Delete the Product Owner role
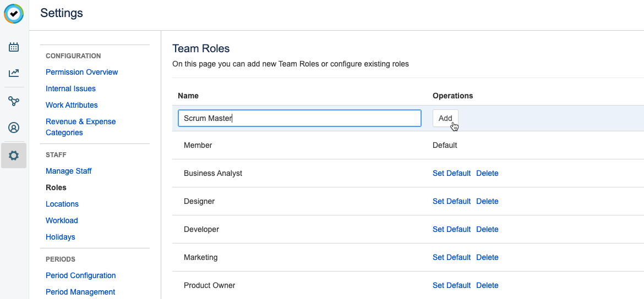The image size is (644, 299). [x=487, y=285]
